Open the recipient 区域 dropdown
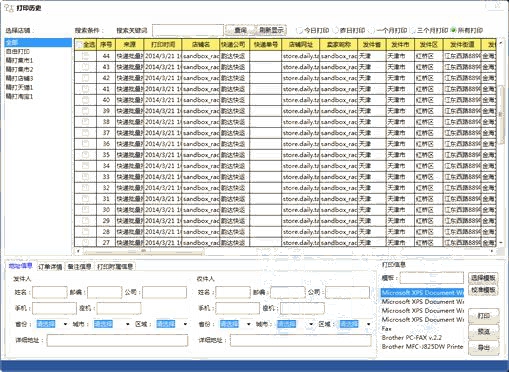Screen dimensions: 509x372 (368, 324)
